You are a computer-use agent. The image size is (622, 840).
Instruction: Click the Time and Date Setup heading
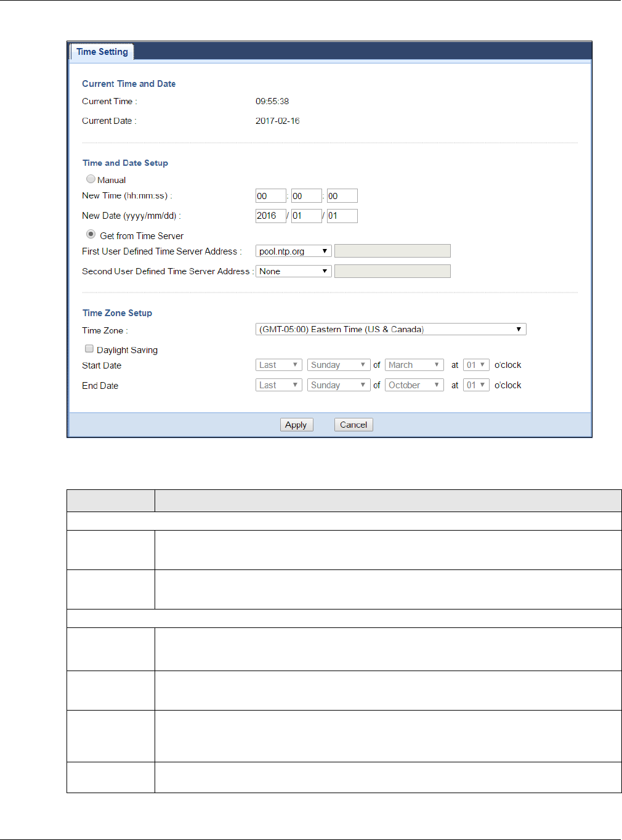(x=126, y=163)
